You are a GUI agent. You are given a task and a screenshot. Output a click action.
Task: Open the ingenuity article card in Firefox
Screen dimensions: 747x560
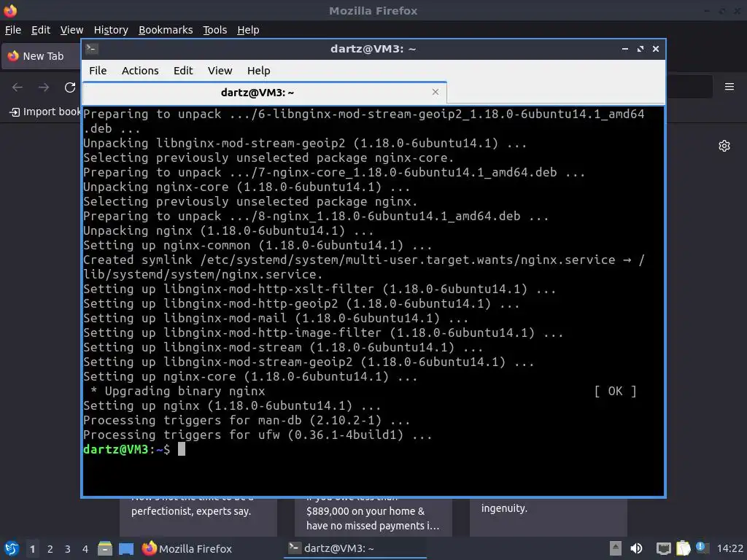549,516
